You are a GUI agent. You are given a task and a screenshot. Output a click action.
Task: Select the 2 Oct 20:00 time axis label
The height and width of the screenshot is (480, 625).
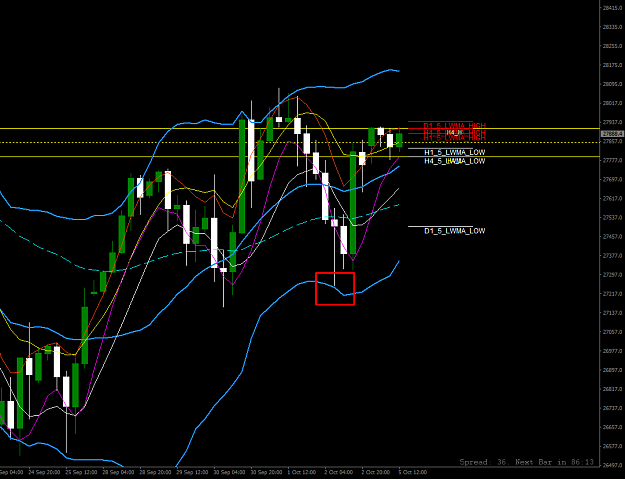tap(376, 472)
